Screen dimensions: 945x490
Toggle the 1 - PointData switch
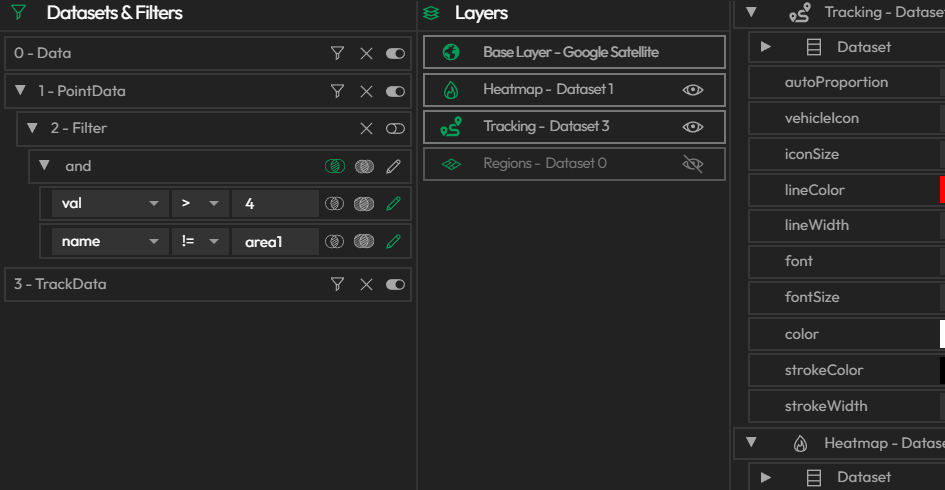point(395,91)
